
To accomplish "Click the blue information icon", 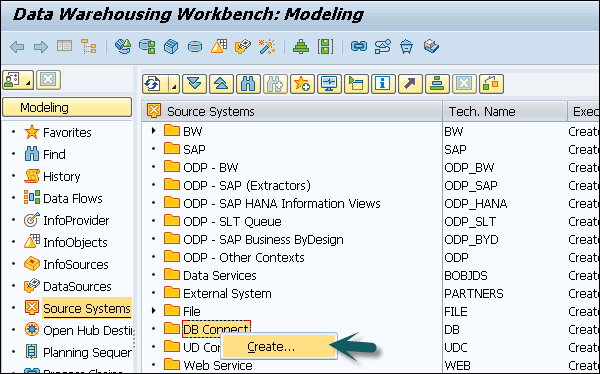I will point(383,83).
